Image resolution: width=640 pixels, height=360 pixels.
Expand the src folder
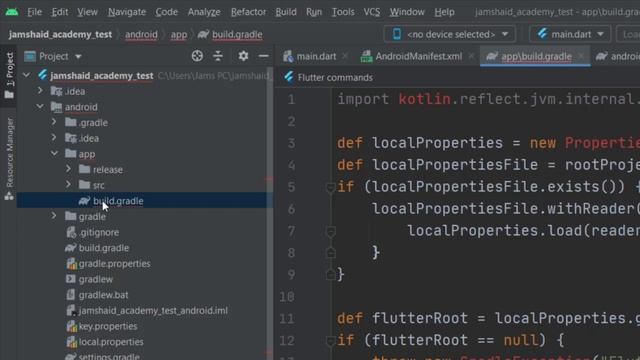pyautogui.click(x=68, y=185)
